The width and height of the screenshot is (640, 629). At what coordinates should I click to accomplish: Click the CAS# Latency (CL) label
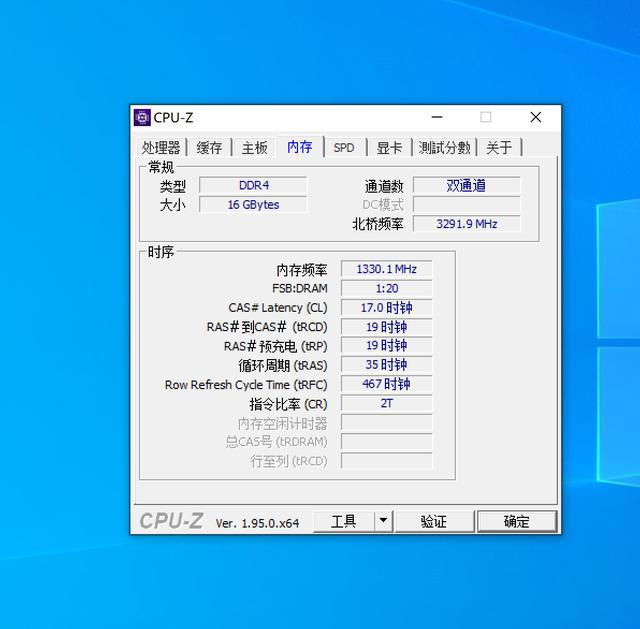[278, 308]
